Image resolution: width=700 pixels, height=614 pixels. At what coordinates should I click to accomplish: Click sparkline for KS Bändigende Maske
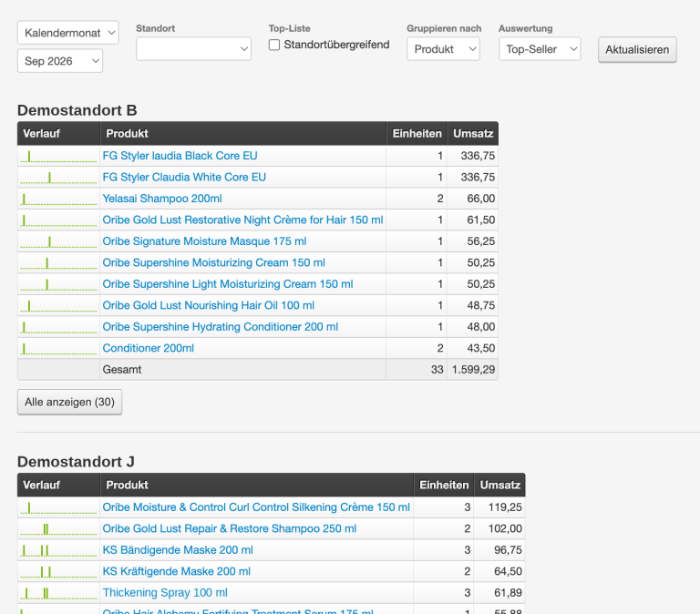(58, 550)
